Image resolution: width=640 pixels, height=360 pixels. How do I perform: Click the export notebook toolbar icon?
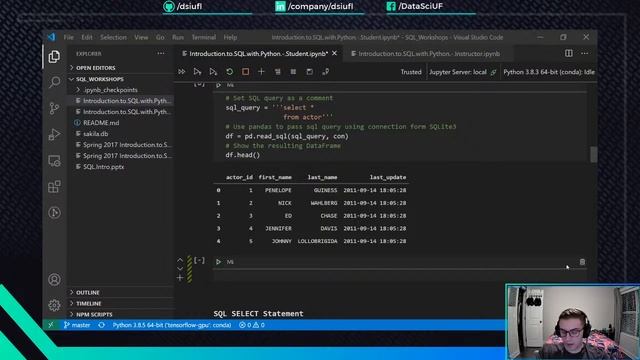click(325, 72)
